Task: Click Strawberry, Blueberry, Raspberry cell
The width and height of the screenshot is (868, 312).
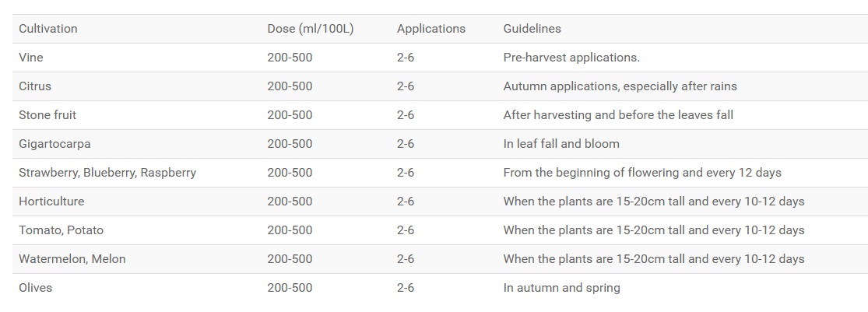Action: (107, 173)
